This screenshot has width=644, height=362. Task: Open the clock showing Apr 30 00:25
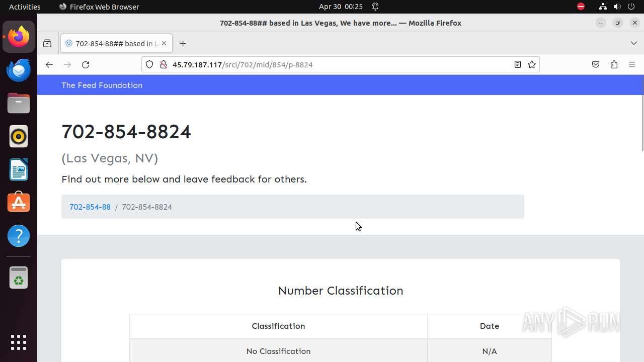[x=341, y=7]
